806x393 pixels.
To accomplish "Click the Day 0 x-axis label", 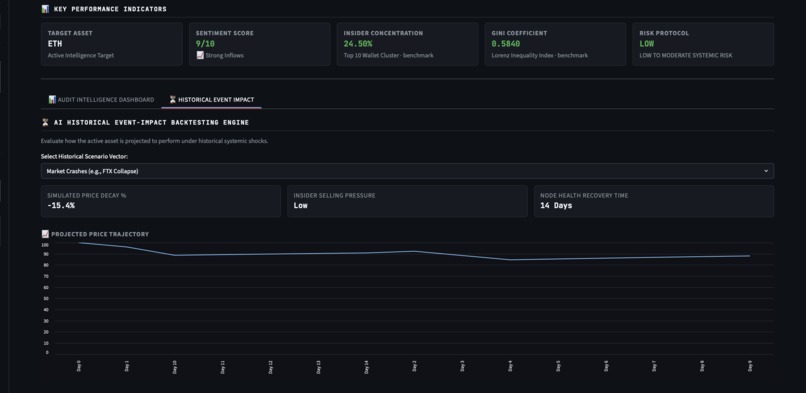I will click(x=79, y=367).
